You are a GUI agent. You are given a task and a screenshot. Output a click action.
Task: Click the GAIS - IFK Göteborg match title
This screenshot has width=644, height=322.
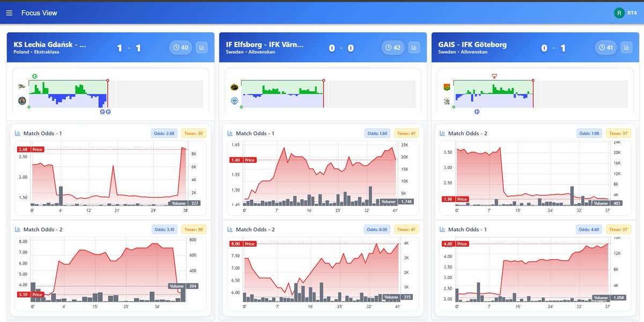coord(472,45)
